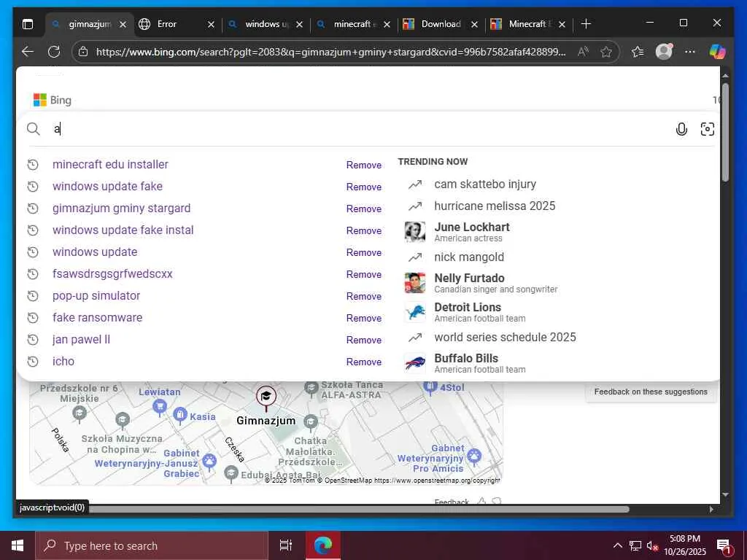Screen dimensions: 747x560
Task: Click the horizontal page scrollbar thumb
Action: pos(359,509)
